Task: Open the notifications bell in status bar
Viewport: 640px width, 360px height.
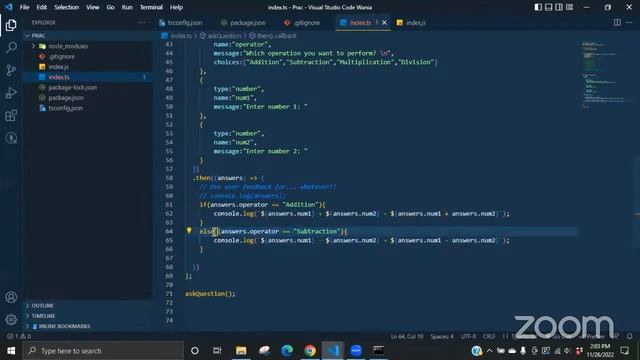Action: (x=629, y=336)
